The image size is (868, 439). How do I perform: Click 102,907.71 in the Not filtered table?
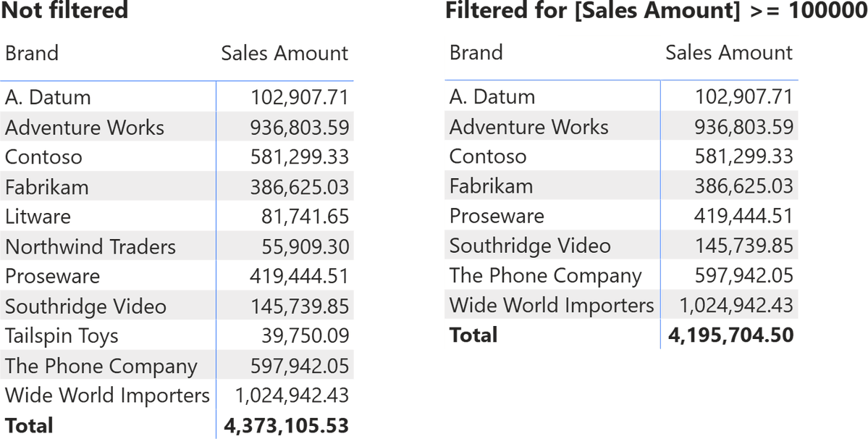(x=300, y=97)
